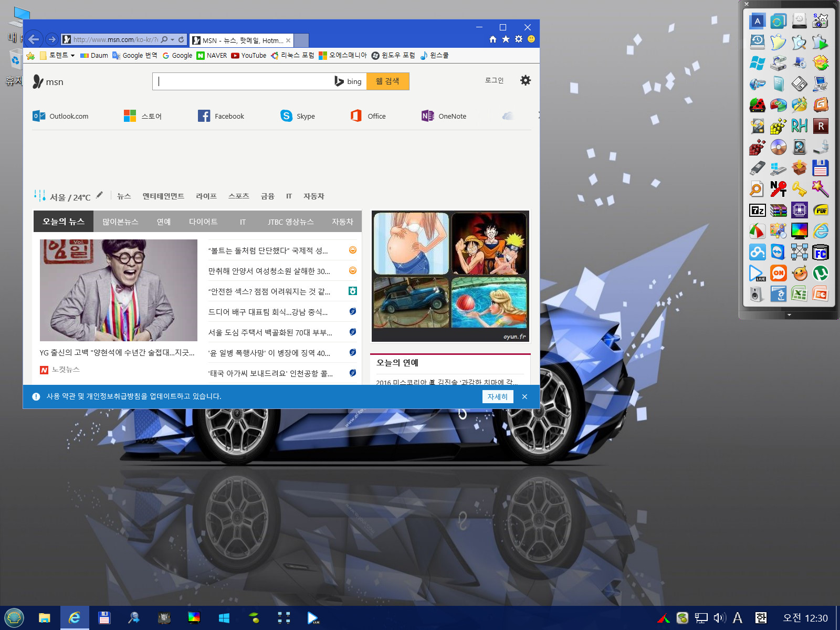The width and height of the screenshot is (840, 630).
Task: Open the Skype shortcut link
Action: click(x=298, y=116)
